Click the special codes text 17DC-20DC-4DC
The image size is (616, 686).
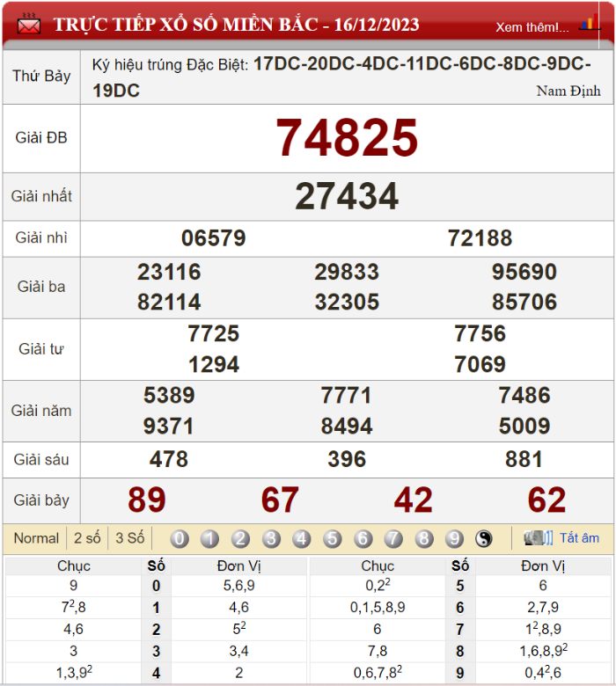330,64
